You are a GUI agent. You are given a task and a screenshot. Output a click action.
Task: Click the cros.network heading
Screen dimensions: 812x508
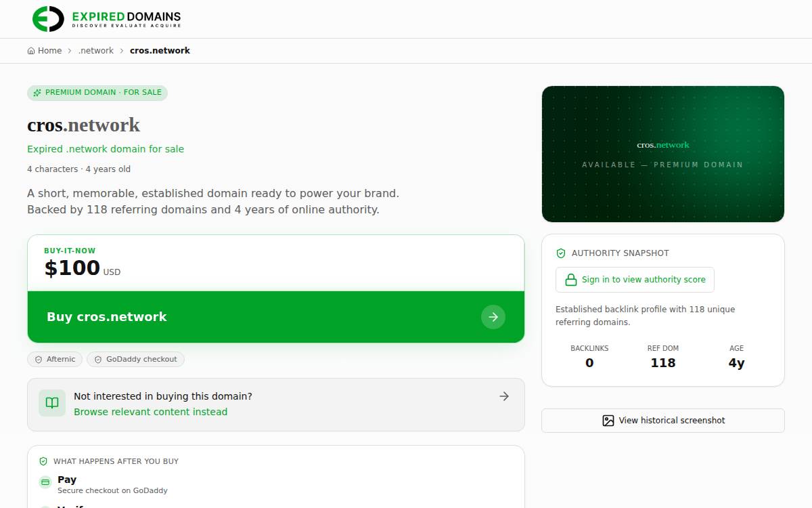[83, 125]
